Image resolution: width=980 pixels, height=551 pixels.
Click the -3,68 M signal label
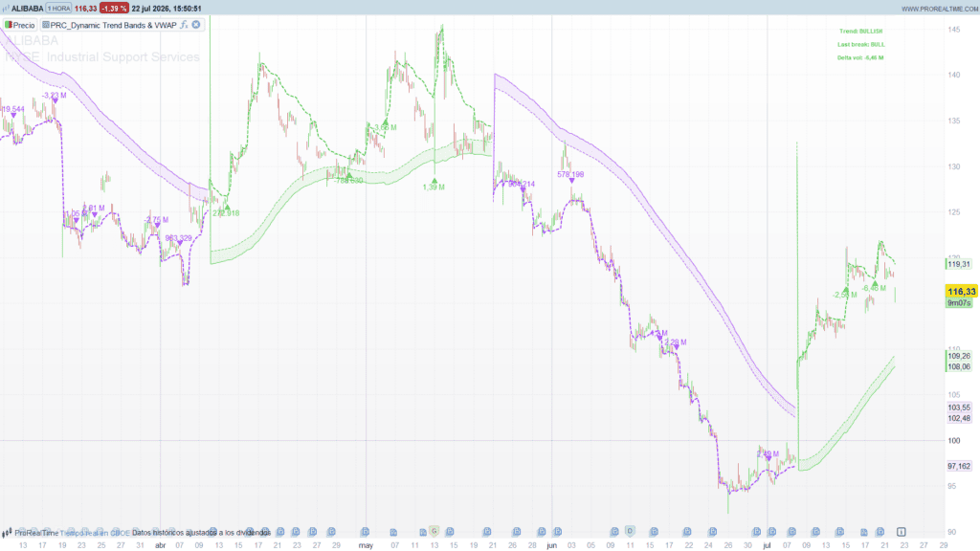tap(385, 127)
